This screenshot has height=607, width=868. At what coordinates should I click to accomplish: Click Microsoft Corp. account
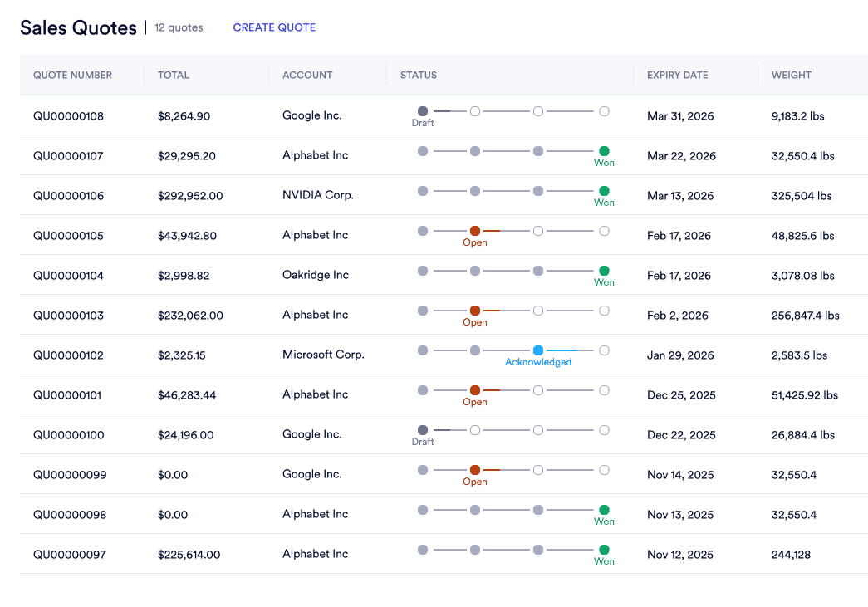tap(323, 355)
